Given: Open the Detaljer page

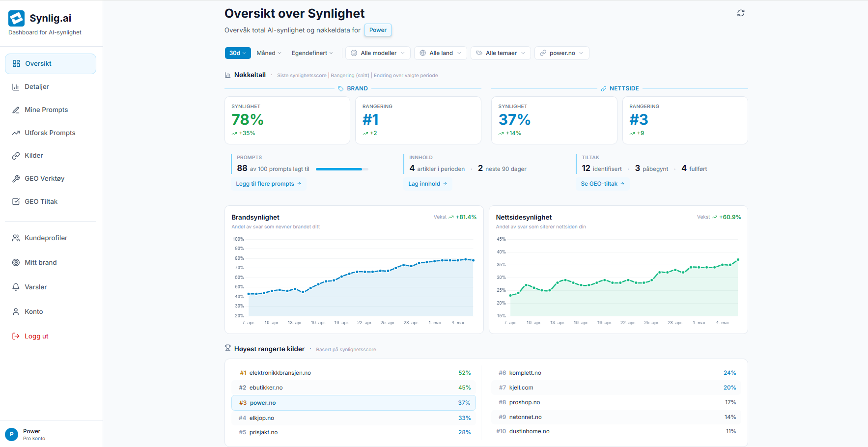Looking at the screenshot, I should 51,87.
